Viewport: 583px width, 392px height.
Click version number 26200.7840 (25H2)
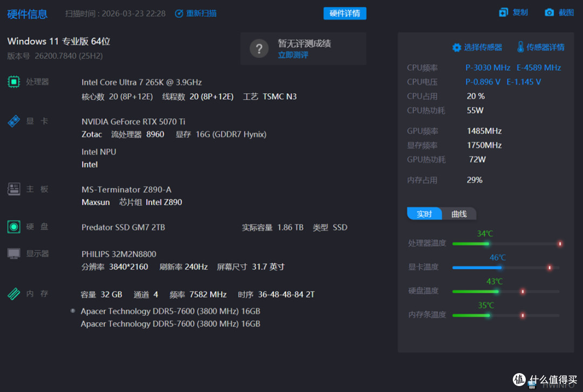(x=69, y=56)
